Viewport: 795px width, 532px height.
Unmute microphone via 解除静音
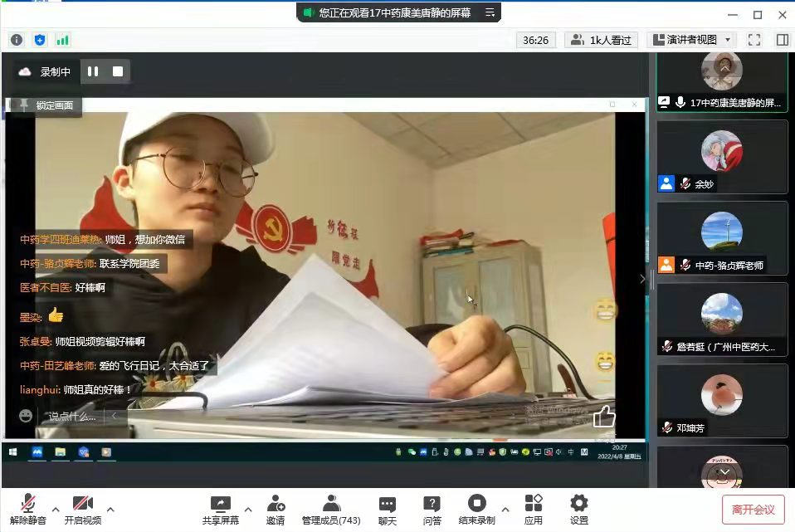(28, 509)
